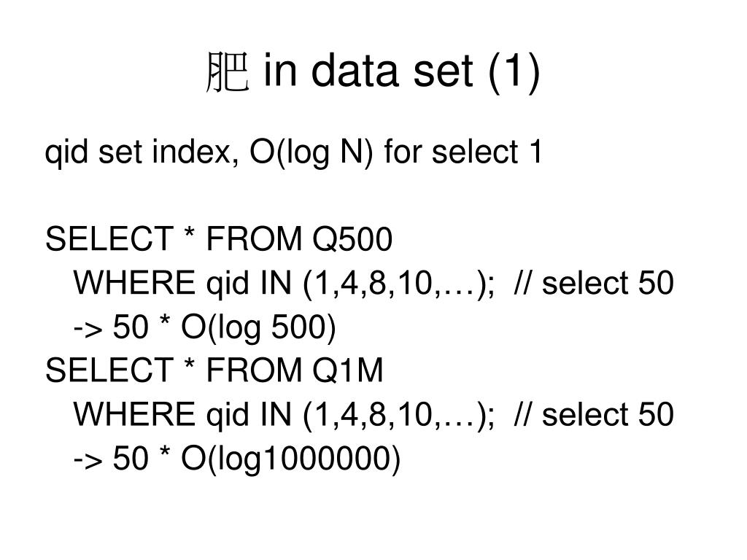Click the second "SELECT" keyword

[x=109, y=370]
